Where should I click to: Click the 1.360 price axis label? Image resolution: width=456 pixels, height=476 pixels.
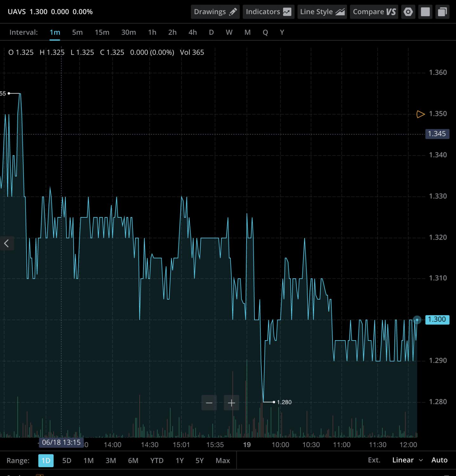coord(438,73)
